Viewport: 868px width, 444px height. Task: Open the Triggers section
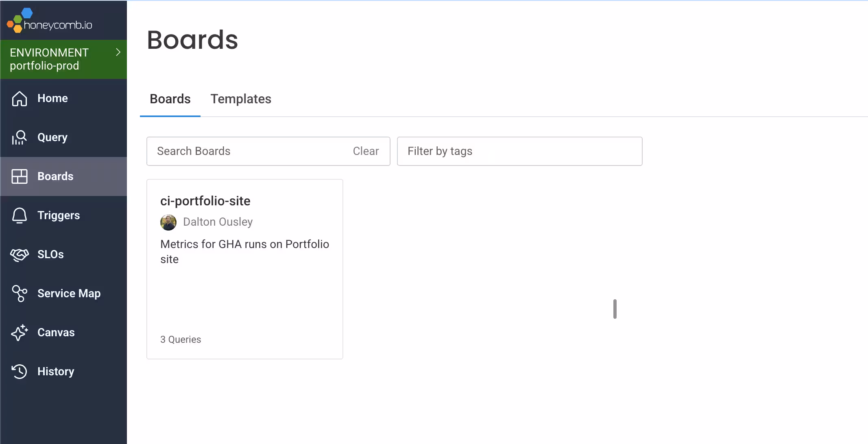coord(59,215)
